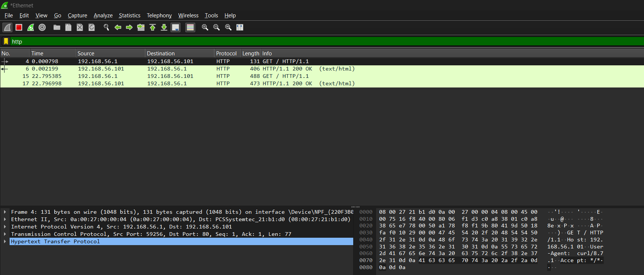Expand Hypertext Transfer Protocol details
This screenshot has width=644, height=275.
coord(5,241)
